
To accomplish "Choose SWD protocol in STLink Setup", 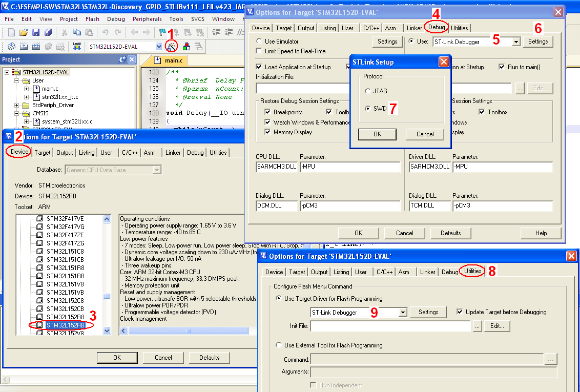I will point(368,108).
